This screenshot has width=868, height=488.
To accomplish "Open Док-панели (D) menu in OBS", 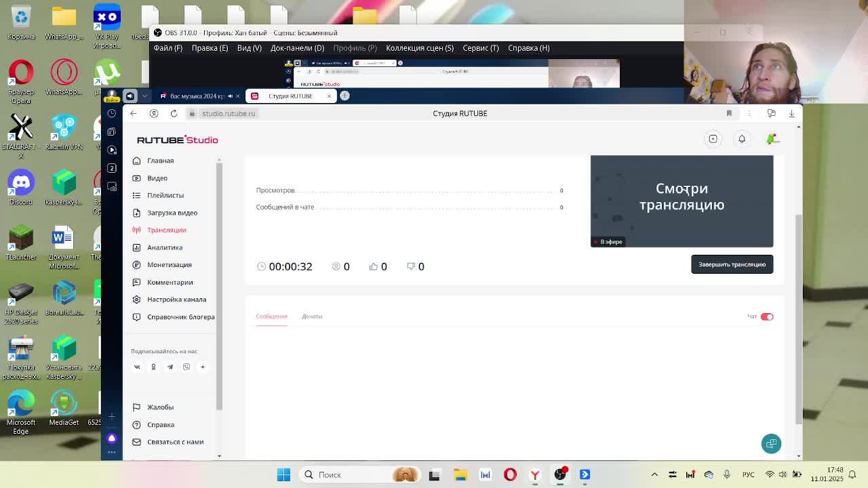I will 297,48.
